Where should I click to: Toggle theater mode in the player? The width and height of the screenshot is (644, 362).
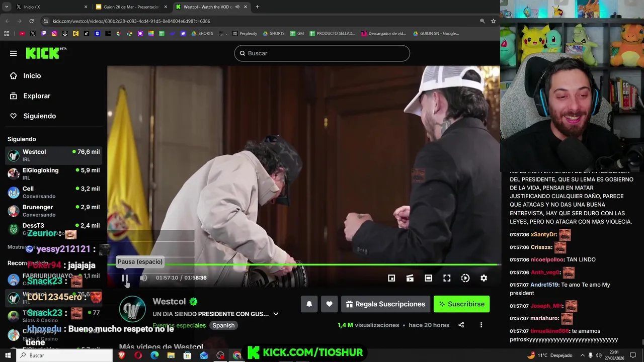point(428,278)
